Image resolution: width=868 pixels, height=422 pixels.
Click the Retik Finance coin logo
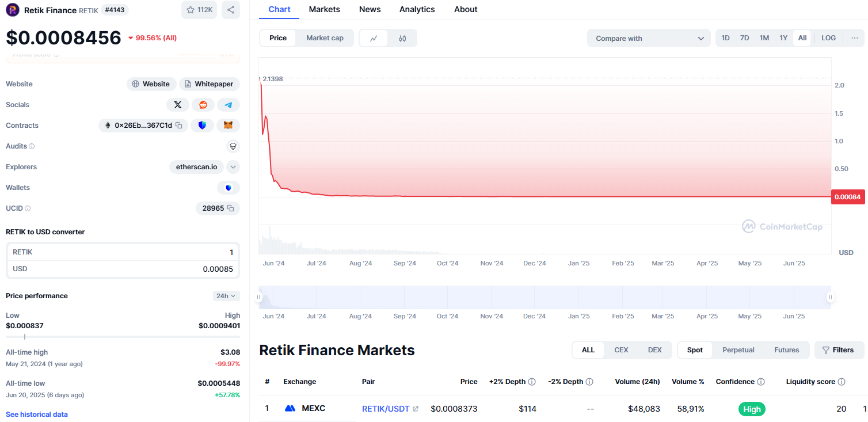pos(13,10)
